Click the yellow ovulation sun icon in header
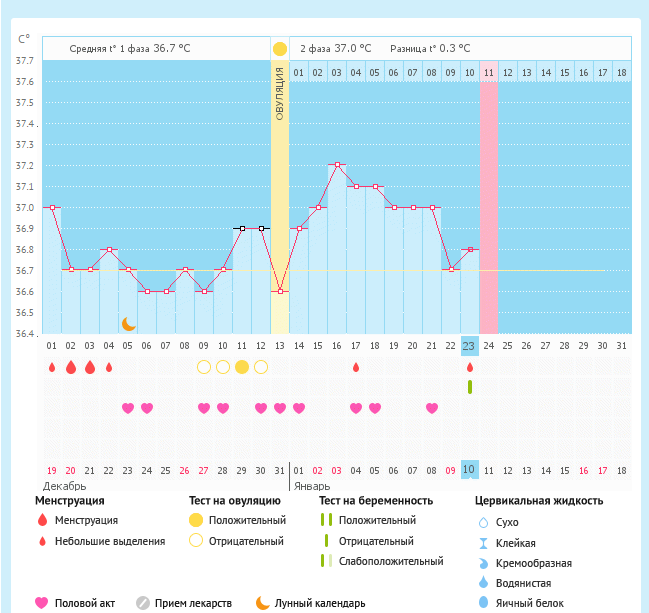 [x=280, y=48]
